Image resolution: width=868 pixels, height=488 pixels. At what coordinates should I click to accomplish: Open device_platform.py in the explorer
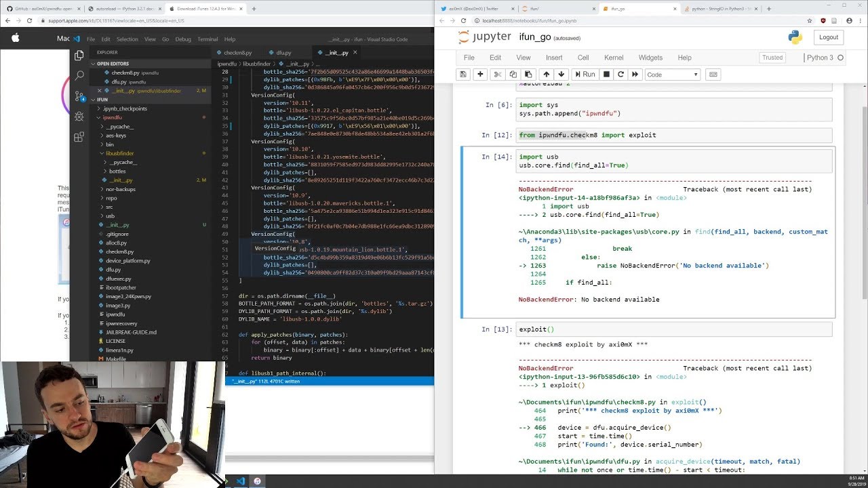[128, 261]
